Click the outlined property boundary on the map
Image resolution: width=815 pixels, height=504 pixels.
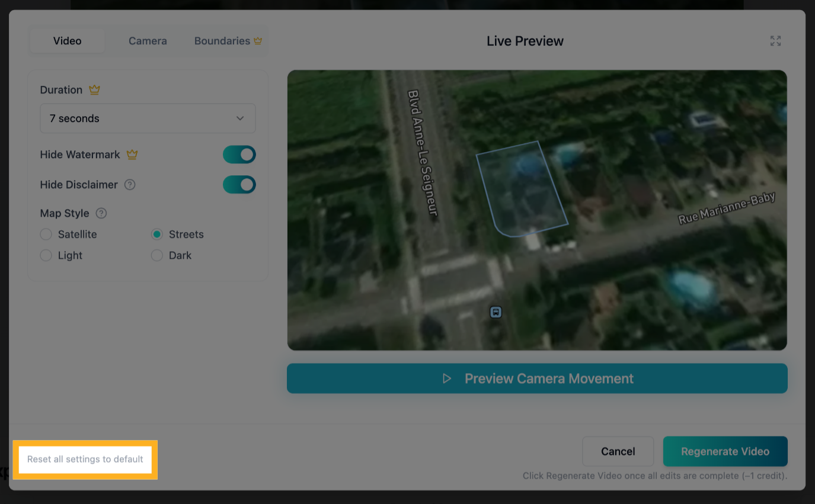(522, 188)
